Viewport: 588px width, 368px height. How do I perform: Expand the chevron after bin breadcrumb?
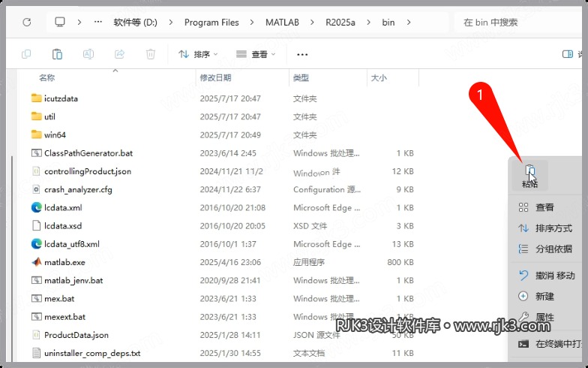pyautogui.click(x=409, y=23)
